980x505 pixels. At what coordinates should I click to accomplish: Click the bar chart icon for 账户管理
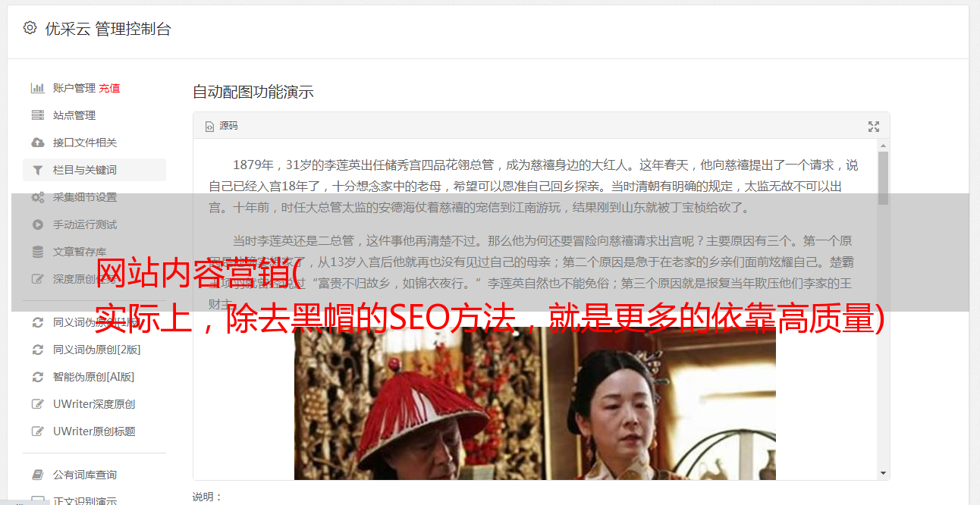pos(37,88)
